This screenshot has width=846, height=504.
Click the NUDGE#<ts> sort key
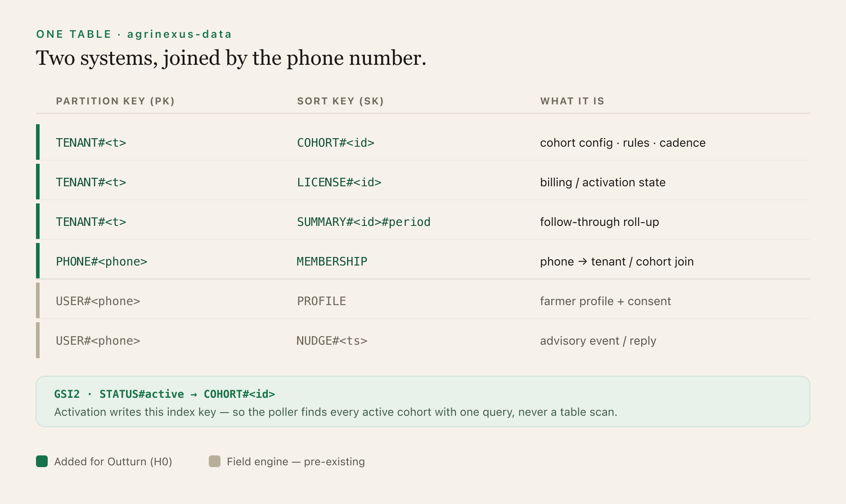pos(332,341)
